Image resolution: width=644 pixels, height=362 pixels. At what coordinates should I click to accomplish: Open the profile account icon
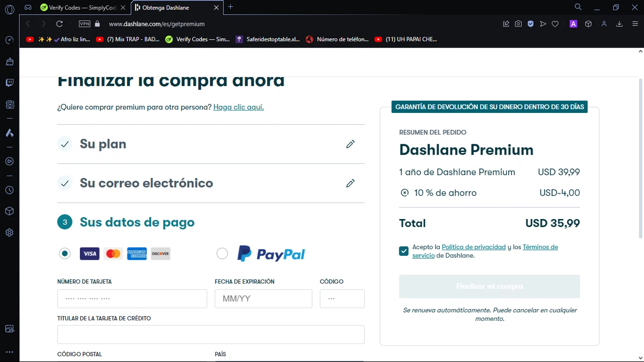[x=604, y=24]
